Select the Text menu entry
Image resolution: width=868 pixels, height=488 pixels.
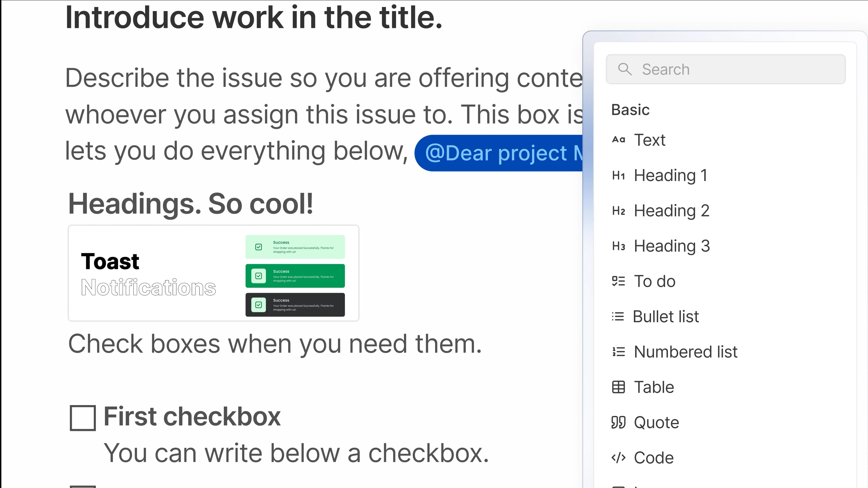[x=650, y=140]
